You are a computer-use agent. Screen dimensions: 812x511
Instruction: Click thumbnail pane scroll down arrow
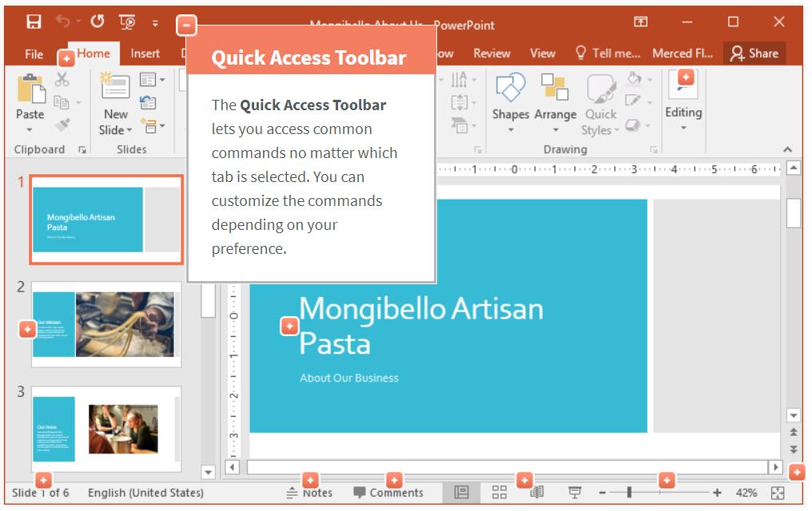[x=208, y=472]
